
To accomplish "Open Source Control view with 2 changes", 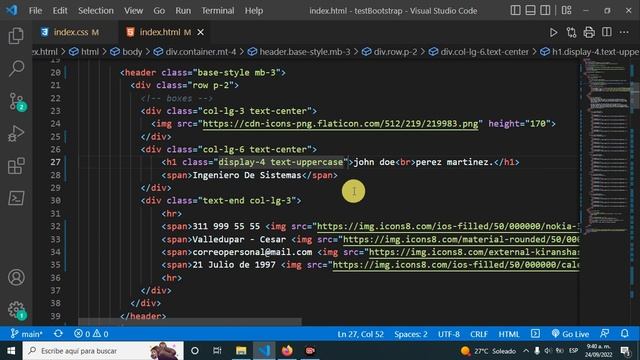I will pyautogui.click(x=17, y=101).
